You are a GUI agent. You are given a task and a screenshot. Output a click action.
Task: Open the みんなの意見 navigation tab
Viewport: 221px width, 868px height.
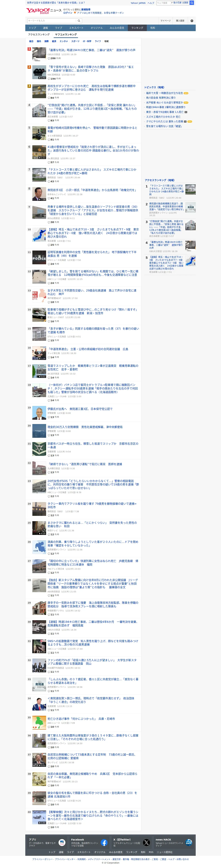click(x=117, y=28)
